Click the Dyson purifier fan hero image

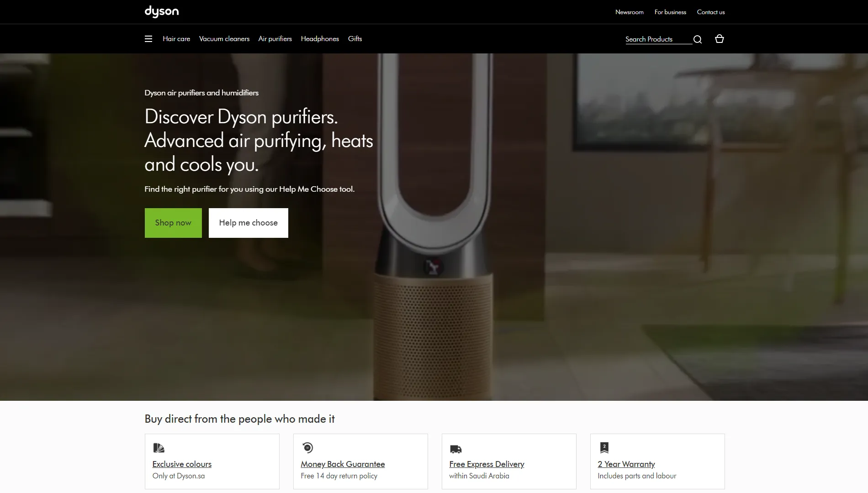click(x=433, y=227)
